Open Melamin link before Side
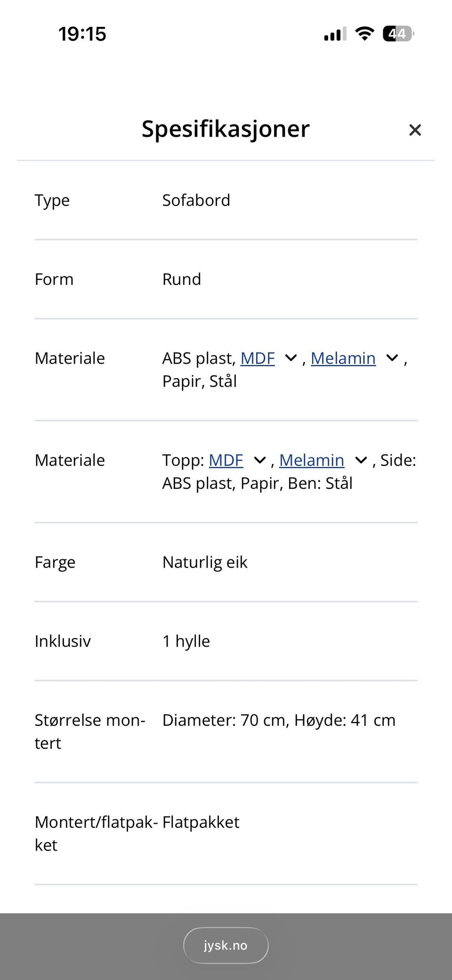 pyautogui.click(x=312, y=460)
